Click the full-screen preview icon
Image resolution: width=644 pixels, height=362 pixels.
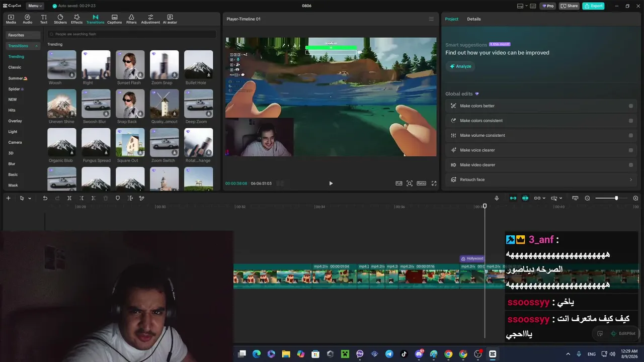pyautogui.click(x=434, y=184)
